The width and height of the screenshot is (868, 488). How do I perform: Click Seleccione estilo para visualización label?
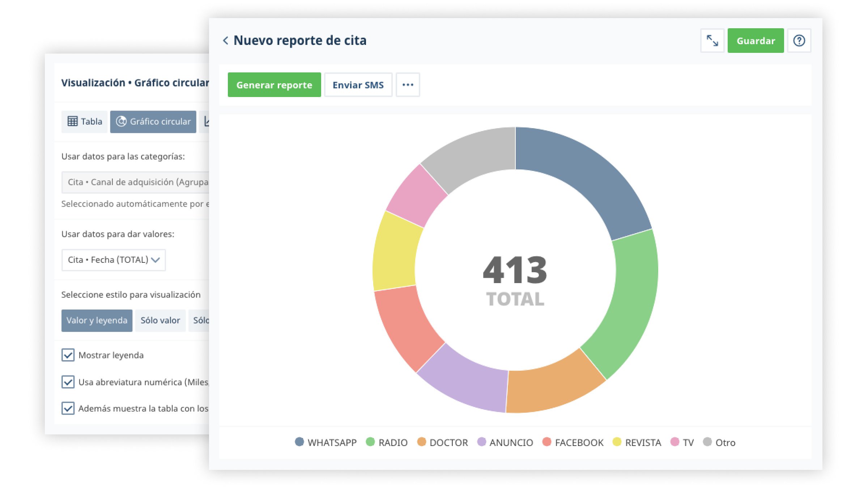click(131, 295)
